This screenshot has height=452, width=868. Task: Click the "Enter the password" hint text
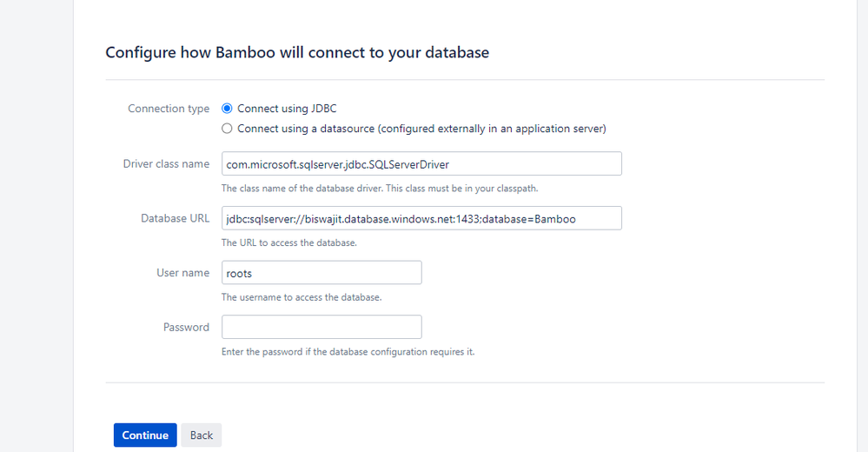pyautogui.click(x=348, y=352)
